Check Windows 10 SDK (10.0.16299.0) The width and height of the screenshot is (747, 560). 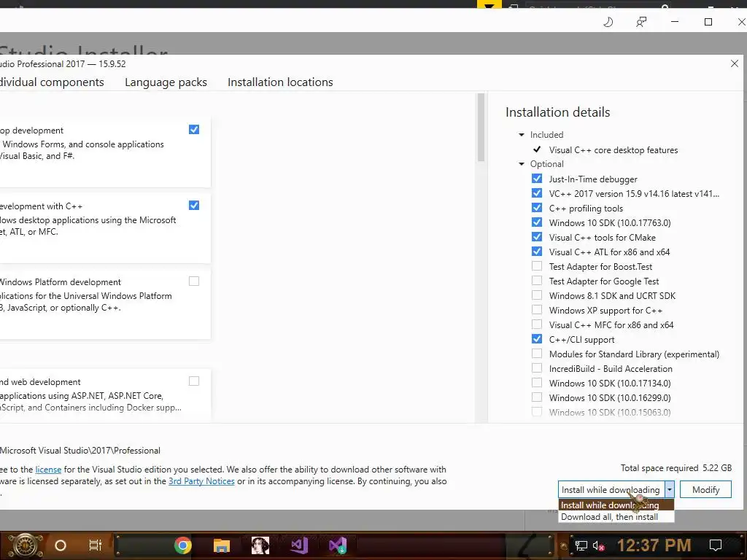537,397
